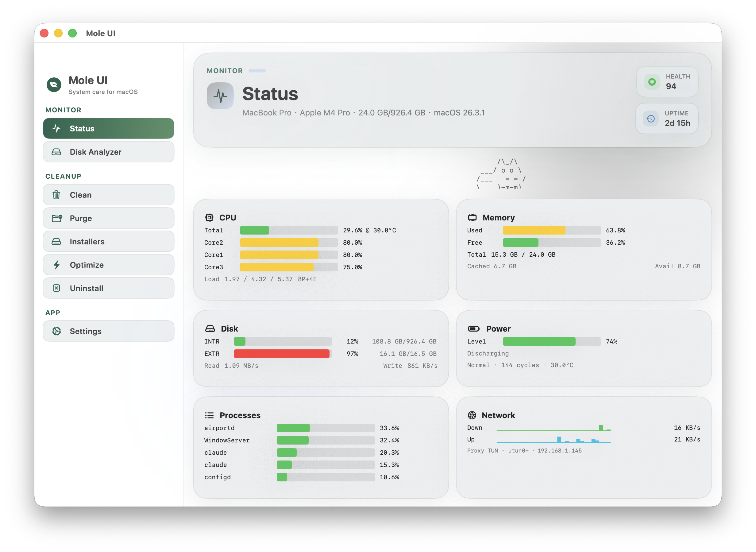Click the Core3 usage bar

(289, 267)
